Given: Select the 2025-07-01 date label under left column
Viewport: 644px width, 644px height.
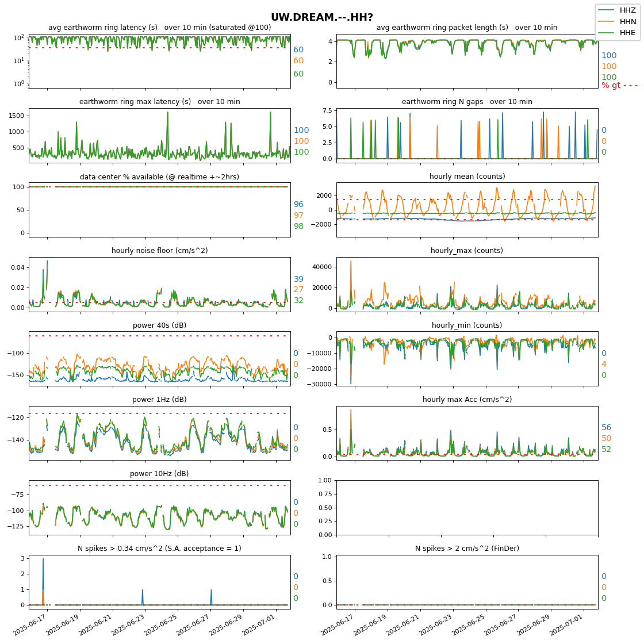Looking at the screenshot, I should point(259,624).
